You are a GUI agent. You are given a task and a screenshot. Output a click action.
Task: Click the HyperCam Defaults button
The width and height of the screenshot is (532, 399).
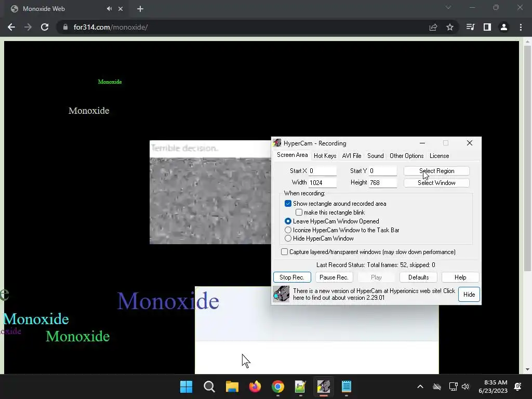click(418, 277)
